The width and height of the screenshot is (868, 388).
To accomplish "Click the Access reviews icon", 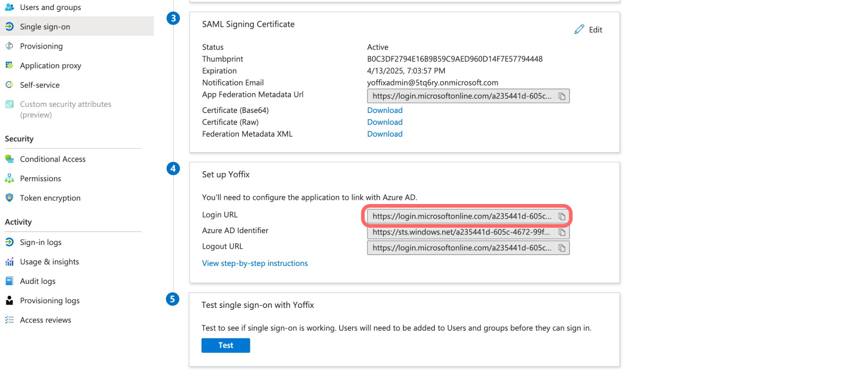I will (9, 320).
